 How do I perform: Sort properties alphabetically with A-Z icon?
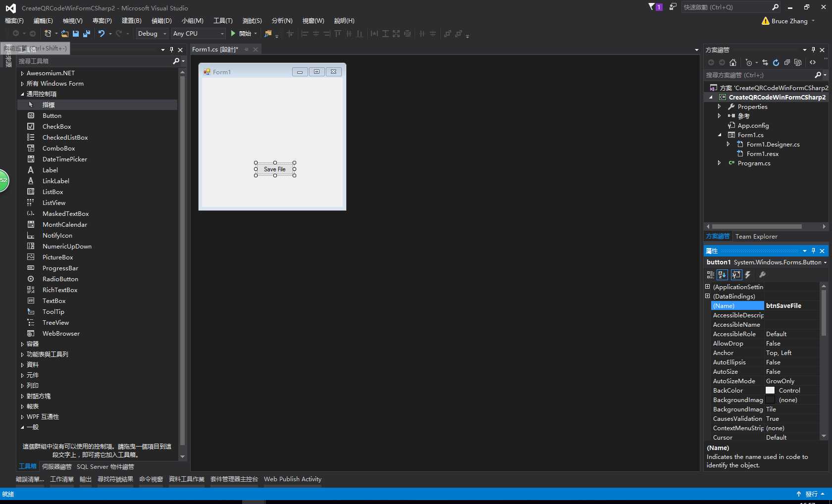coord(722,275)
